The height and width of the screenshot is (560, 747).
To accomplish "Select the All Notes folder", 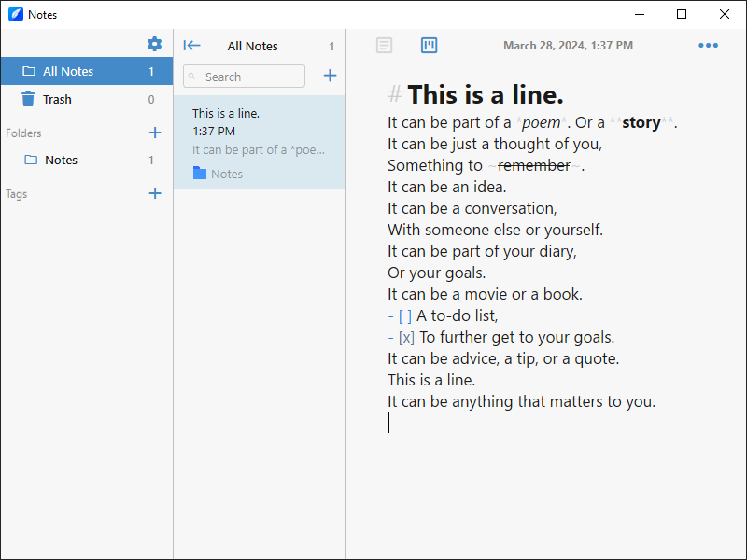I will pos(86,72).
